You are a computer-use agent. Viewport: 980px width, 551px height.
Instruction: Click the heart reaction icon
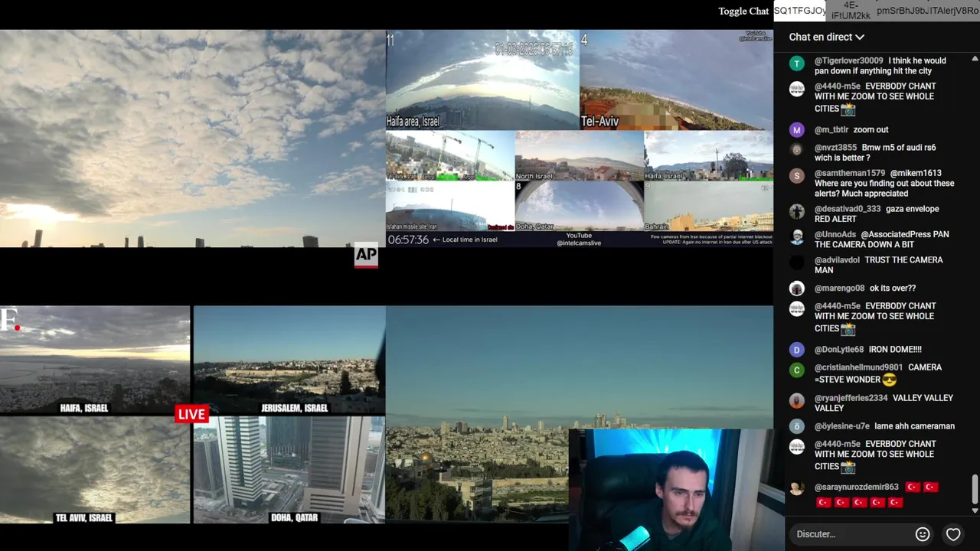pyautogui.click(x=953, y=534)
